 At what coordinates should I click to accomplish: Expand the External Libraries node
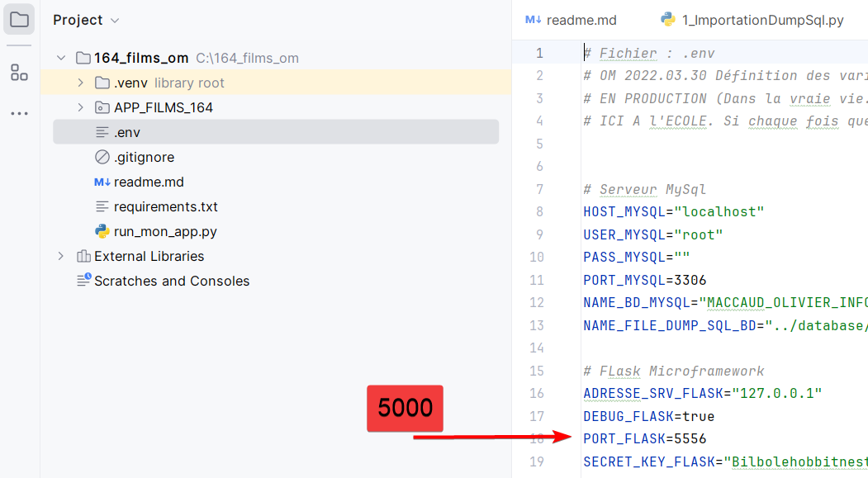point(60,256)
